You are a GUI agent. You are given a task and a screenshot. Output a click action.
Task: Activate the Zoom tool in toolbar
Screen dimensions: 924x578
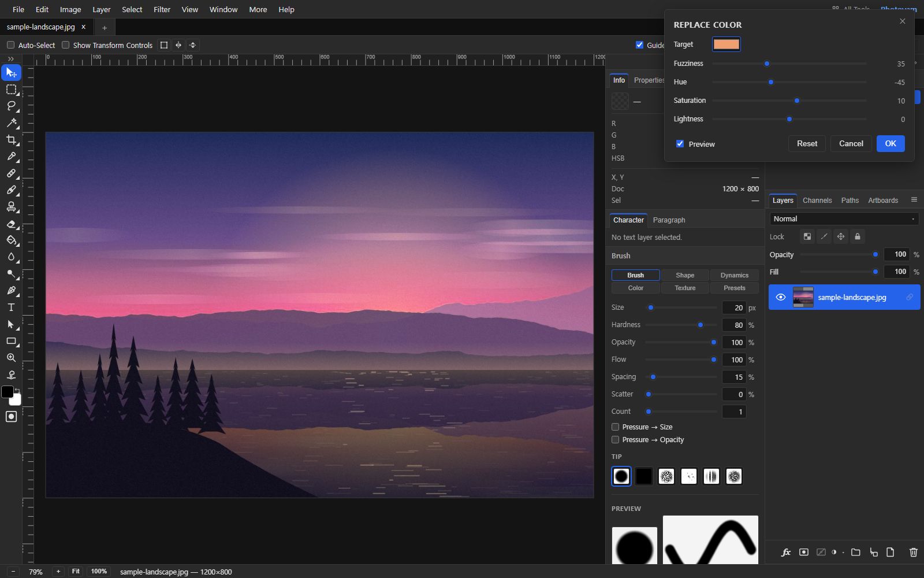pos(11,358)
